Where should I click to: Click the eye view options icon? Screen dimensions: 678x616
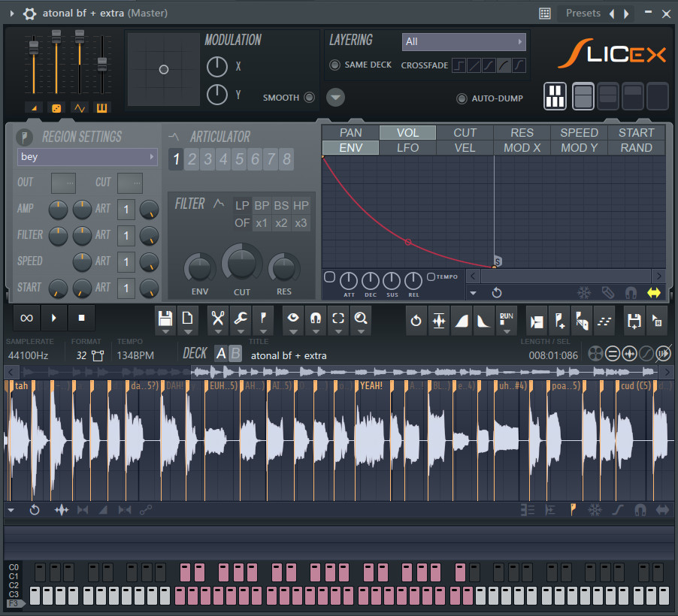pos(293,319)
